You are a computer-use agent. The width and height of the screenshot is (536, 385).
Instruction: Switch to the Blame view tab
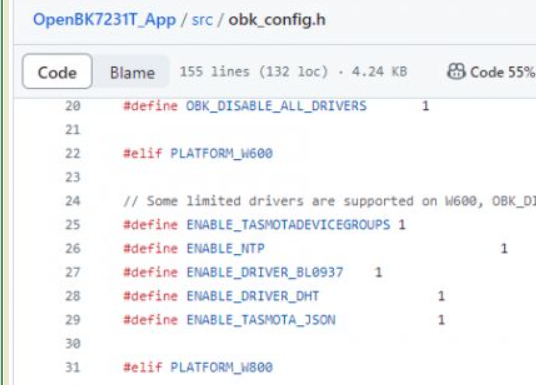(132, 72)
